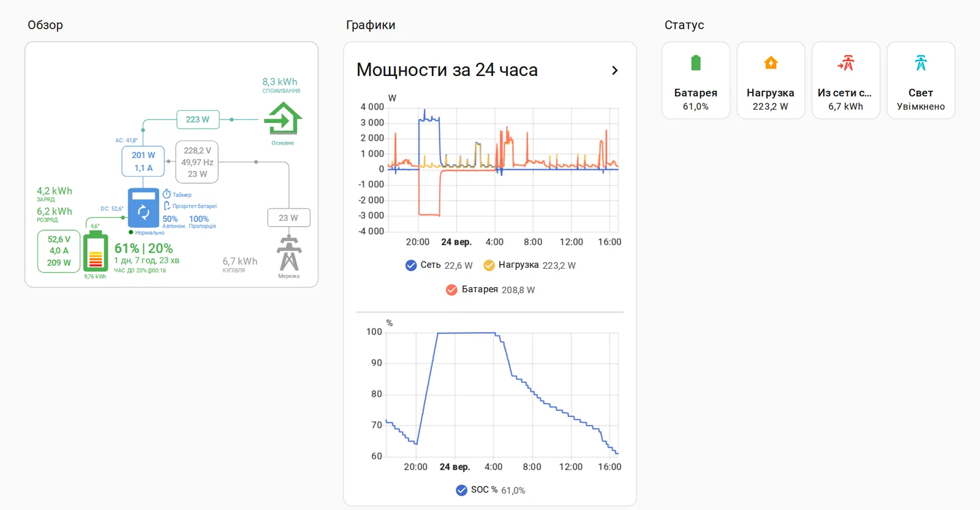Click the ЧАС ДО 20% @00:16 text

coord(140,271)
